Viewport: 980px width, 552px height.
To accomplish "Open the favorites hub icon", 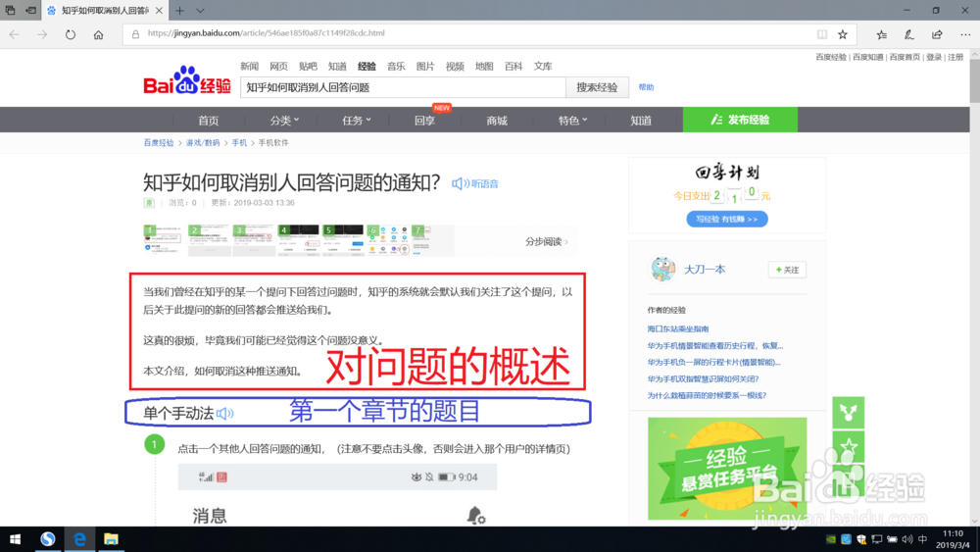I will click(x=881, y=34).
